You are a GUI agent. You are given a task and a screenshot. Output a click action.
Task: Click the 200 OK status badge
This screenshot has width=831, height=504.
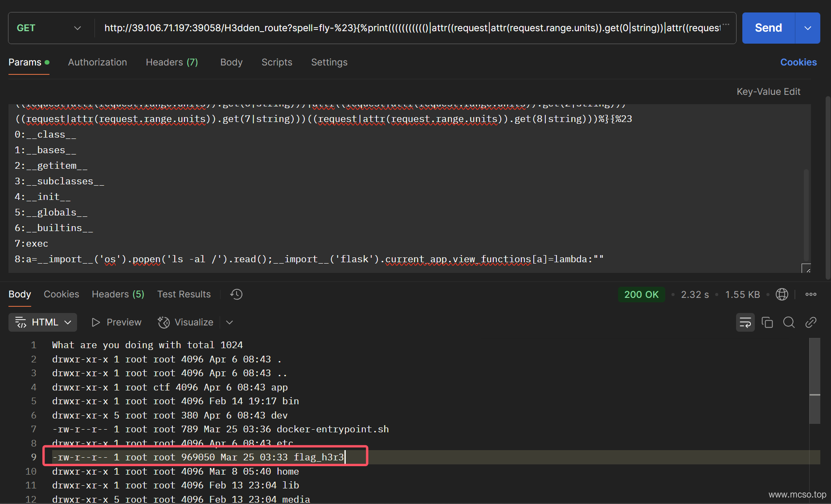[641, 294]
